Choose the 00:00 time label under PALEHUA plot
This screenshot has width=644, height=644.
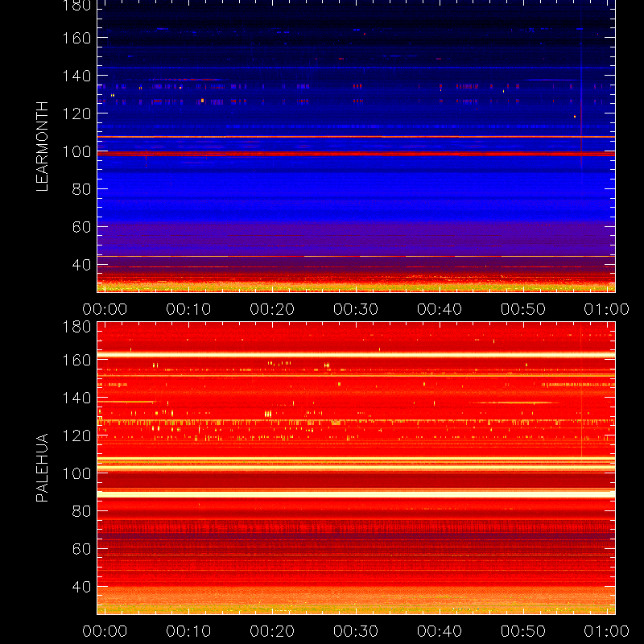(x=105, y=631)
